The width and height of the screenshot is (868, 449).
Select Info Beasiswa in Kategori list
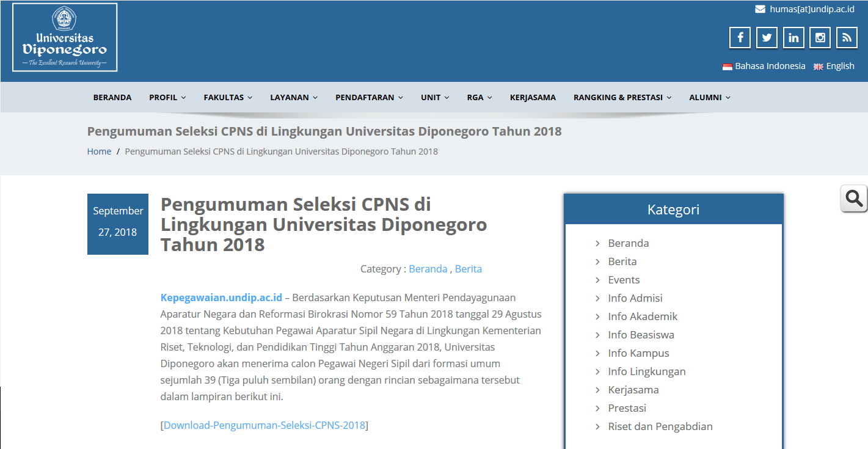click(641, 335)
